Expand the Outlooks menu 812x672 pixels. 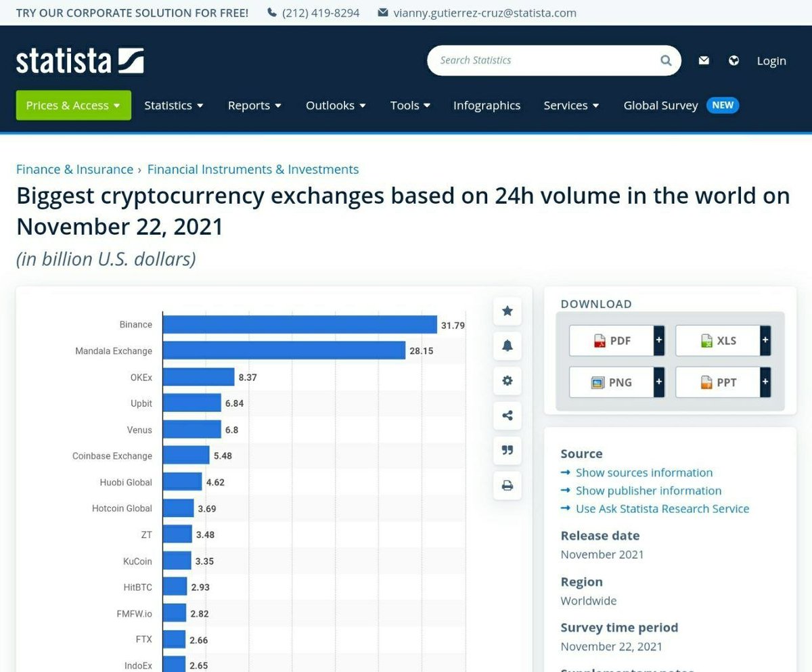[x=336, y=106]
